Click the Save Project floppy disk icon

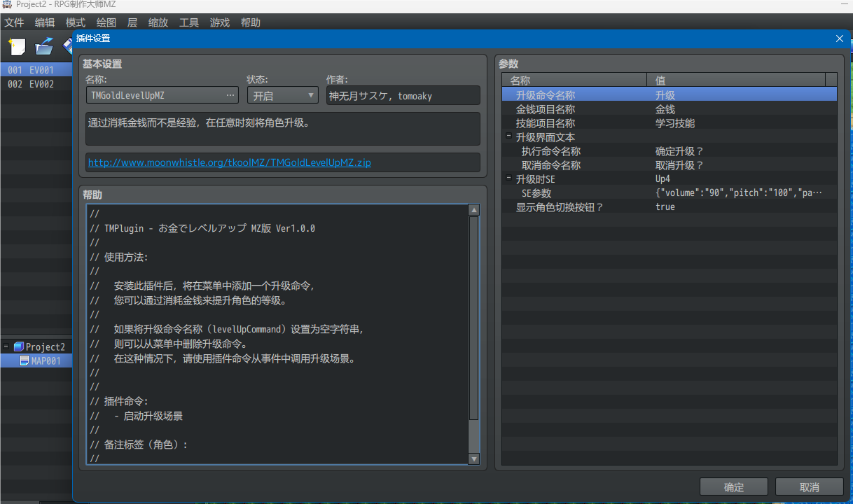pos(68,47)
